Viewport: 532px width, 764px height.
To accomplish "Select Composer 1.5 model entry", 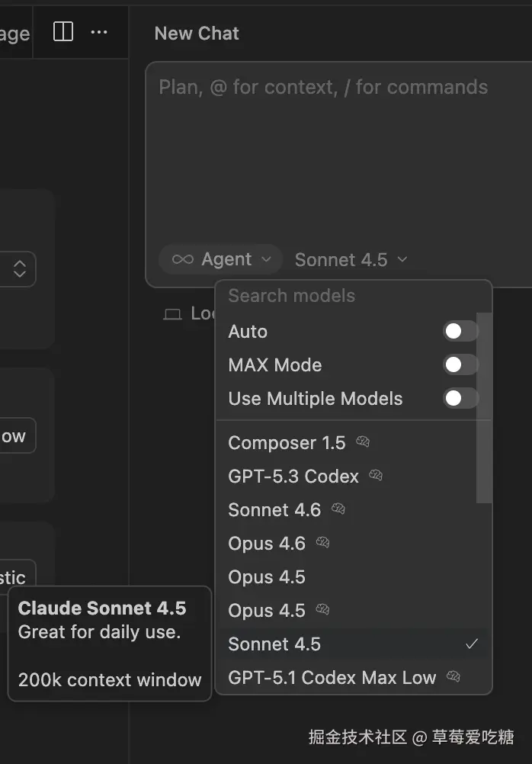I will 287,443.
